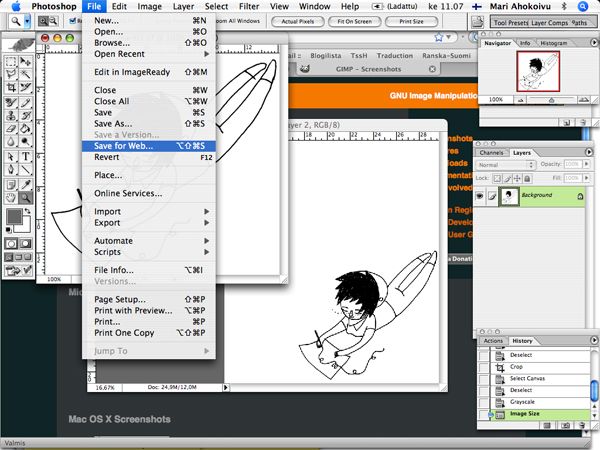The width and height of the screenshot is (600, 450).
Task: Open the Zoom tool preset picker arrow
Action: coord(27,21)
